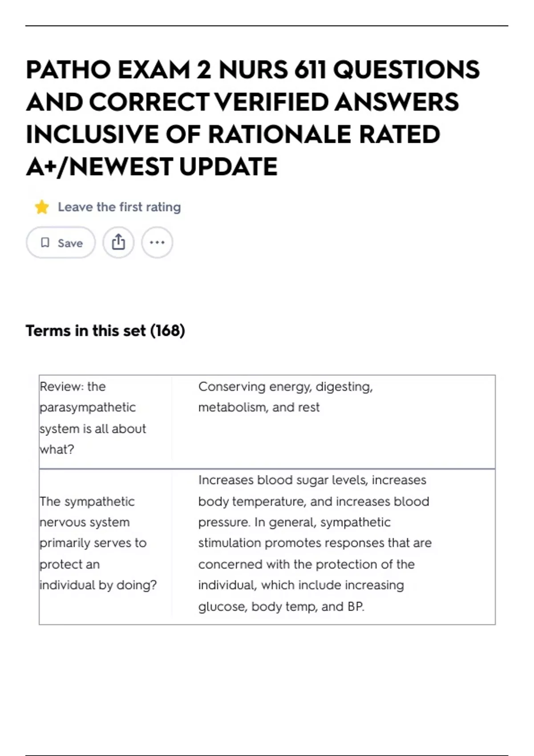534x756 pixels.
Task: Click the "Terms in this set (168)" heading
Action: point(105,331)
